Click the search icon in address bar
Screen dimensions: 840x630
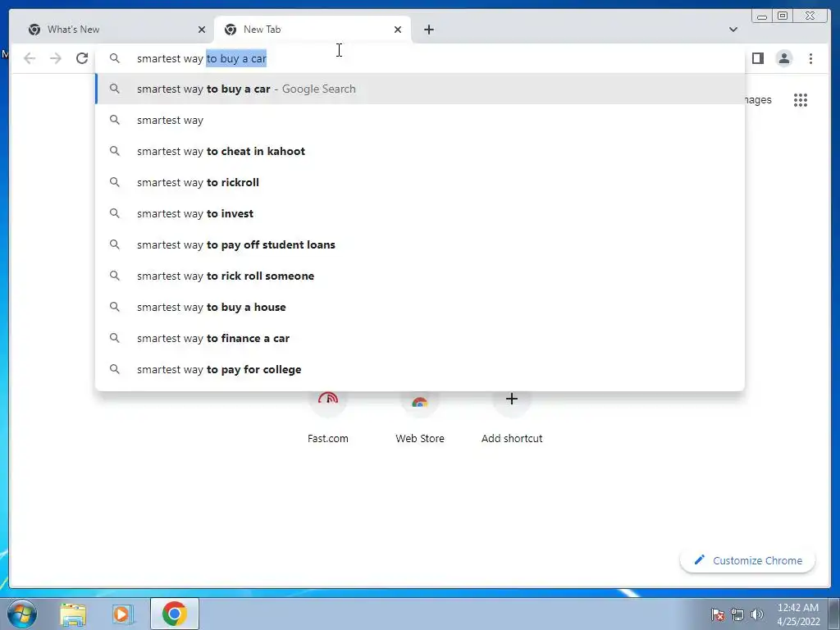click(x=115, y=58)
